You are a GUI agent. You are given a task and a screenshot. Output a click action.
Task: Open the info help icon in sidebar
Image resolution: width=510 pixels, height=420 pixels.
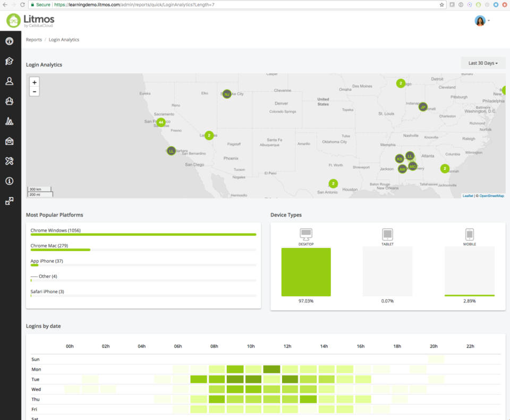point(9,181)
